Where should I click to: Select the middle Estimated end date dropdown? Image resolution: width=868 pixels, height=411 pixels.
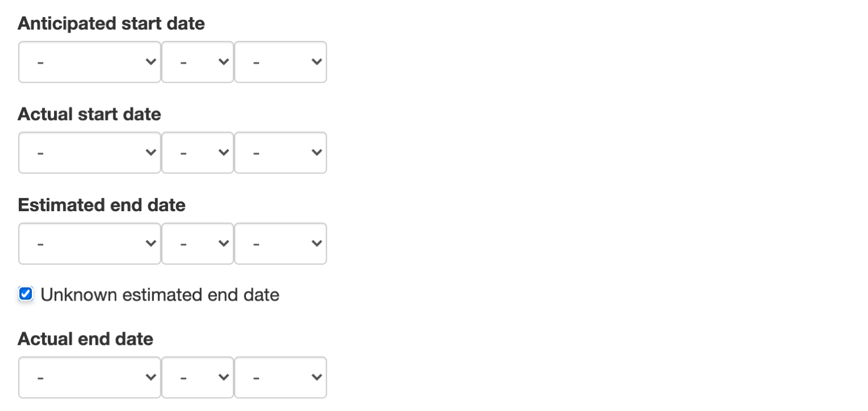[198, 244]
